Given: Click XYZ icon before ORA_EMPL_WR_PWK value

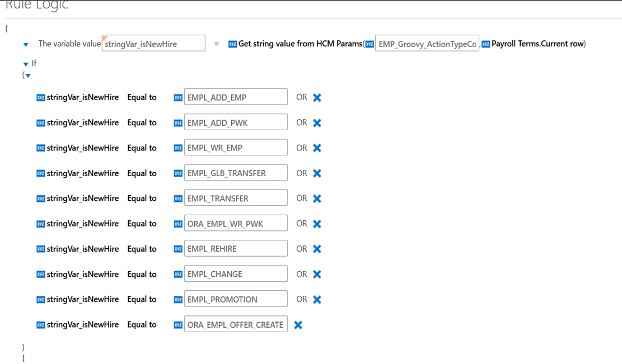Looking at the screenshot, I should coord(178,224).
